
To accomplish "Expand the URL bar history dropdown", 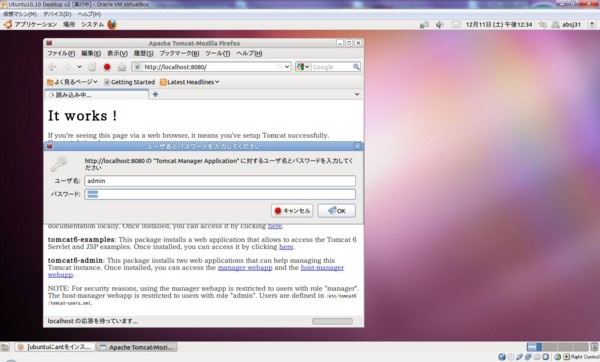I will (x=287, y=67).
